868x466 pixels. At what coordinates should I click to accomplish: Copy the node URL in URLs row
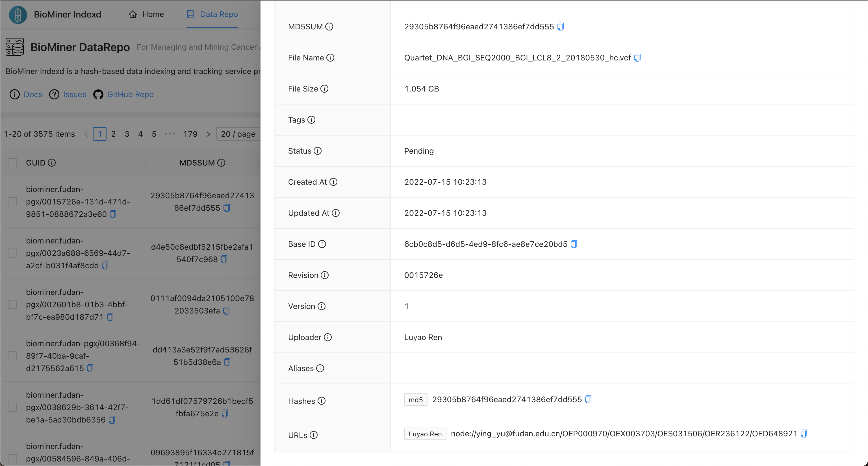(804, 434)
